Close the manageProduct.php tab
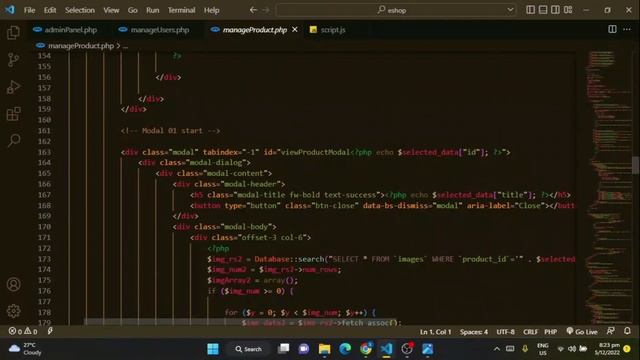The image size is (640, 360). coord(295,29)
